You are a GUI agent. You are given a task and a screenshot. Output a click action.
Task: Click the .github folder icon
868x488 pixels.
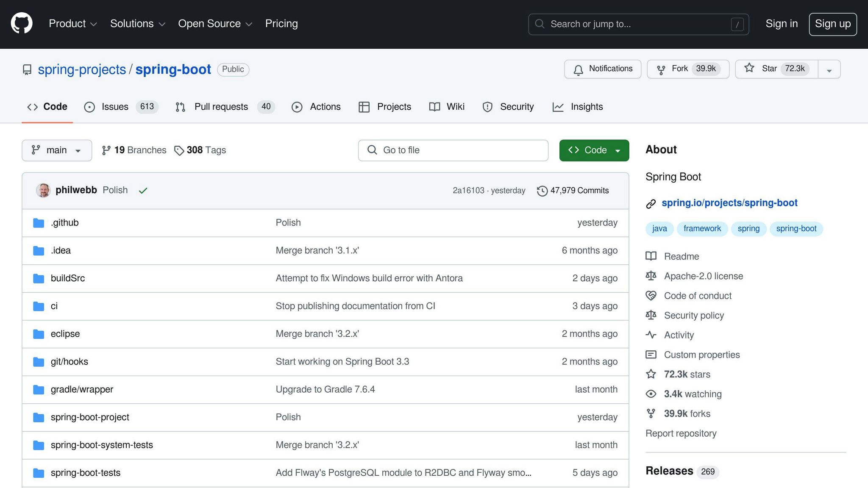tap(38, 222)
